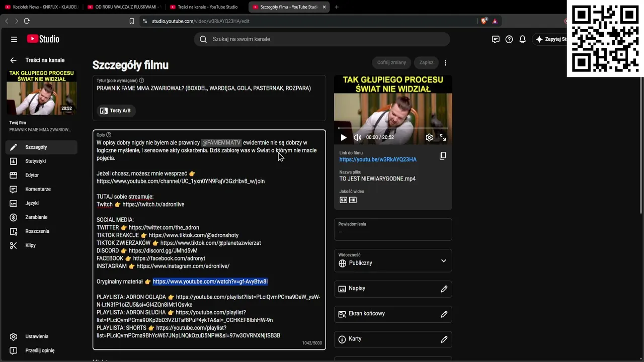Edit cards via Karty pencil icon
Image resolution: width=644 pixels, height=362 pixels.
pos(444,339)
